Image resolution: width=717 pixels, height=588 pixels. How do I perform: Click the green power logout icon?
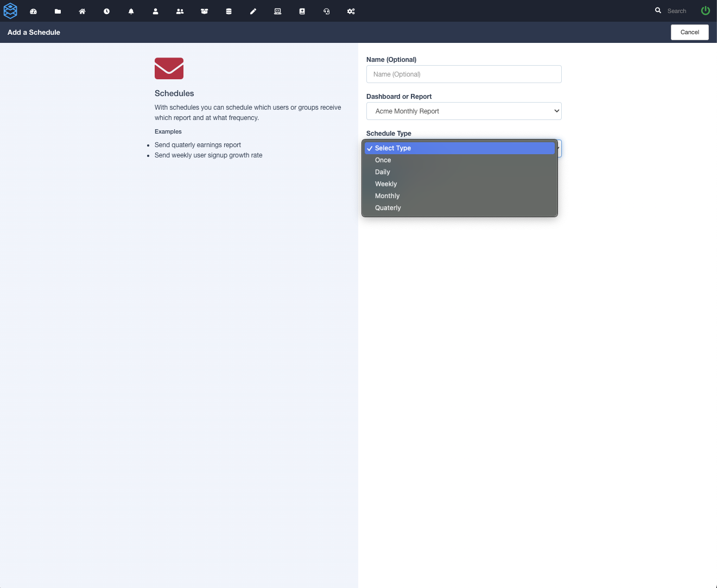[x=705, y=10]
